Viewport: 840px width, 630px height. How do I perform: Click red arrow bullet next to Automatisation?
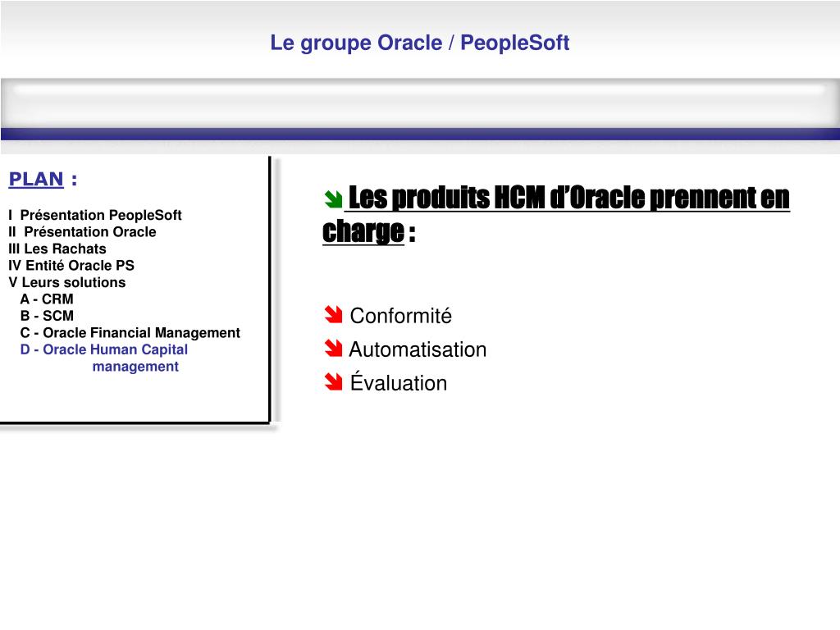333,348
